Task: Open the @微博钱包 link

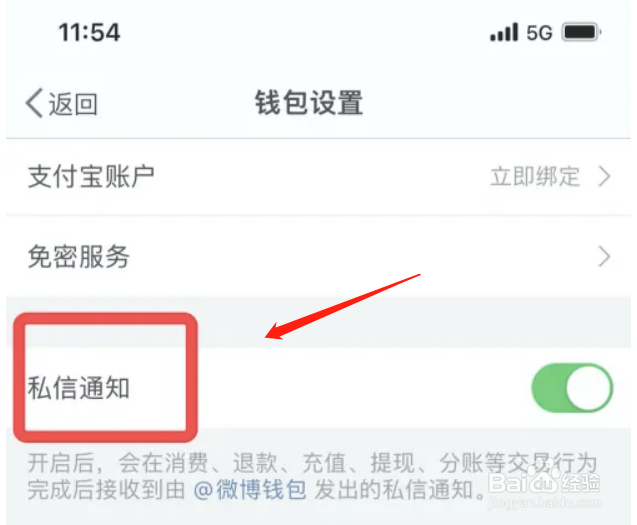Action: coord(250,489)
